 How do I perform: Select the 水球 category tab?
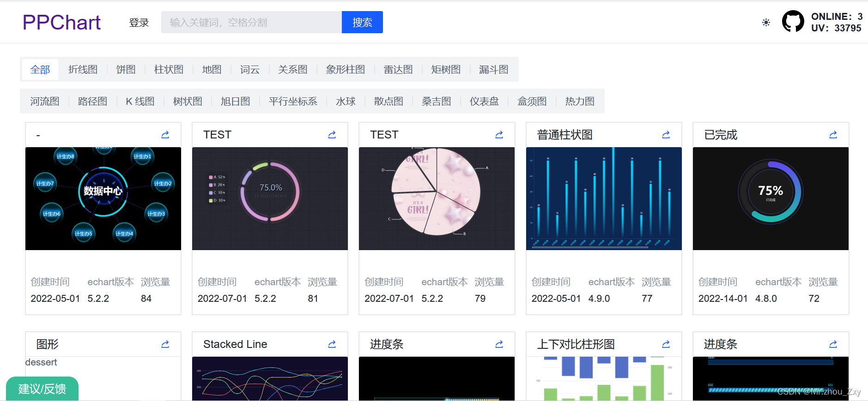pyautogui.click(x=346, y=101)
